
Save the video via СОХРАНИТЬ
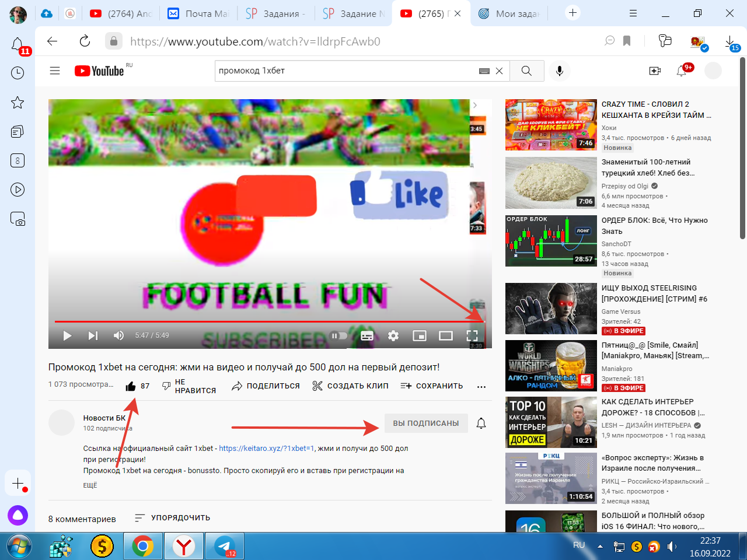pyautogui.click(x=432, y=386)
